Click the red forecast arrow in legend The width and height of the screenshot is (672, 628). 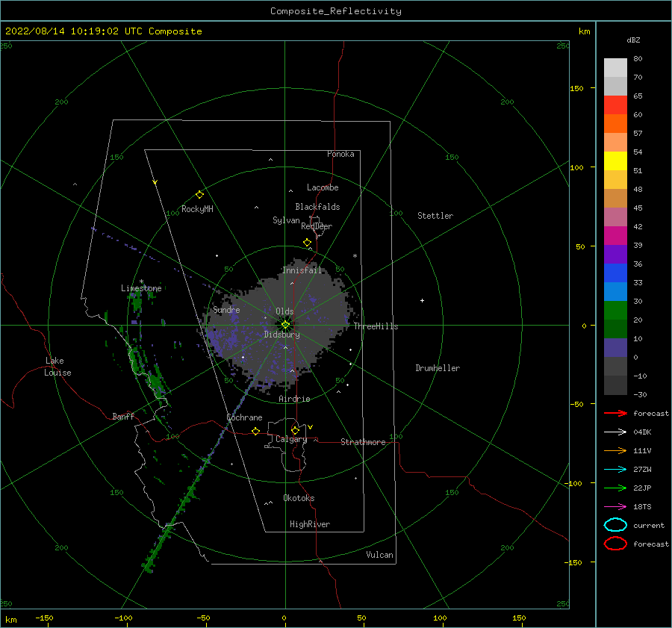click(615, 413)
